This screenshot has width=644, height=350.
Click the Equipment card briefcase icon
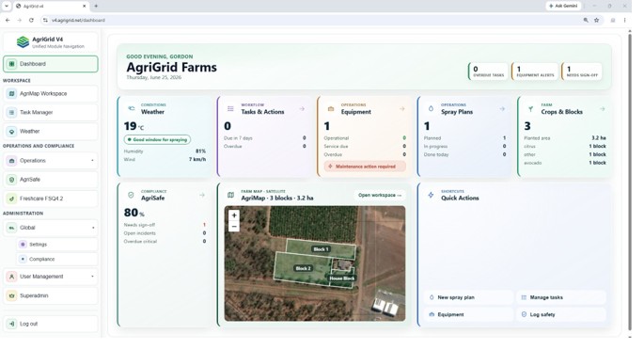(x=331, y=109)
